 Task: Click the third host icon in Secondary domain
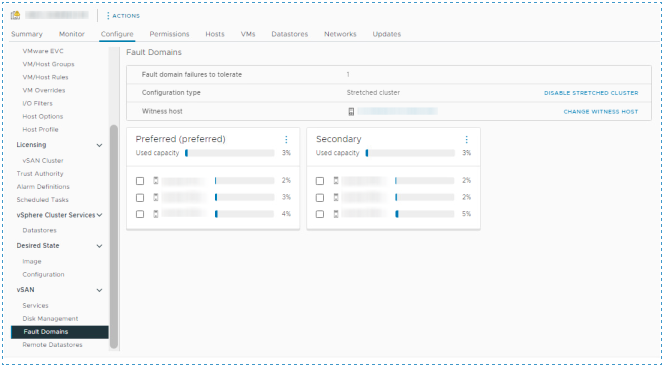(x=336, y=214)
